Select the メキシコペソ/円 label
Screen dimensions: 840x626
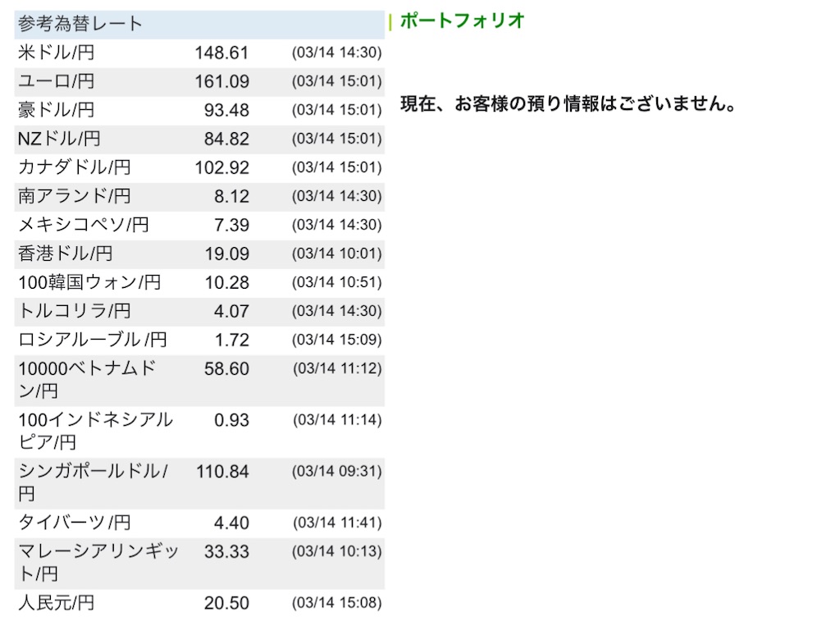[84, 225]
